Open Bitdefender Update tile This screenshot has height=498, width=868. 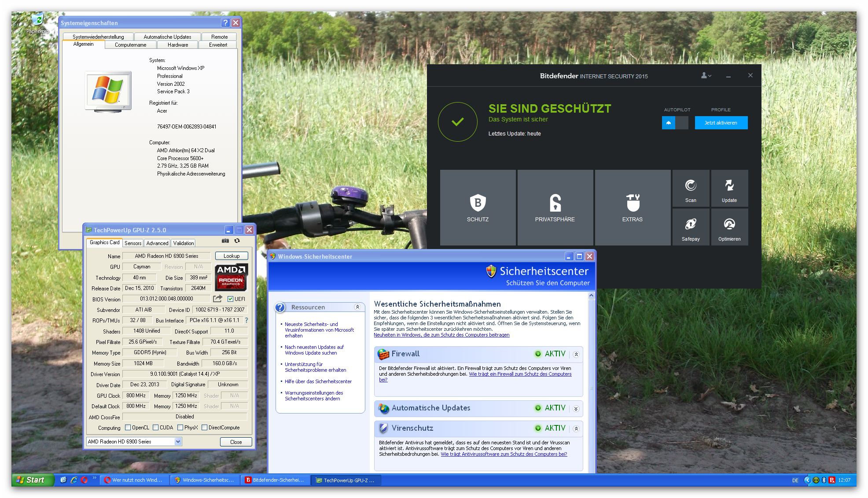tap(729, 189)
